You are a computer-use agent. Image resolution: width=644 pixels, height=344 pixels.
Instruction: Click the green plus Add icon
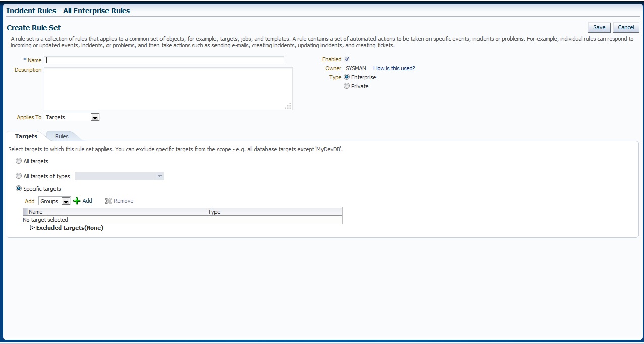click(77, 201)
